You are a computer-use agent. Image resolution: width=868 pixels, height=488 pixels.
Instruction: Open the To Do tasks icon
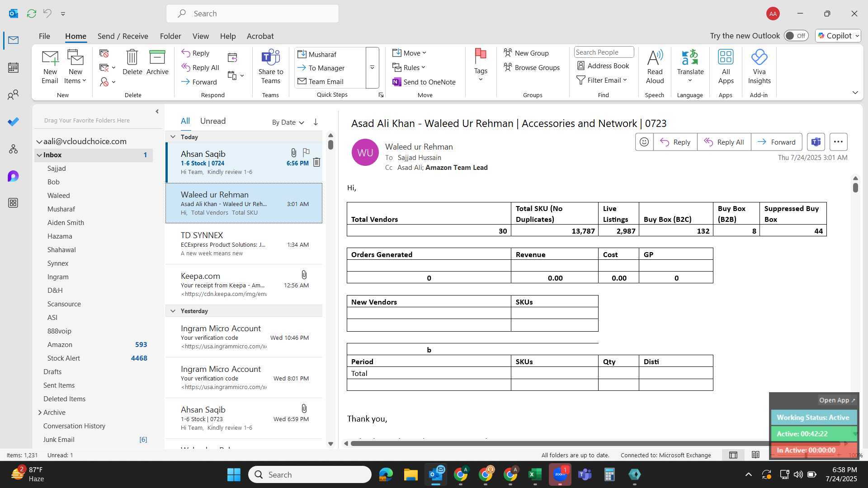tap(13, 122)
